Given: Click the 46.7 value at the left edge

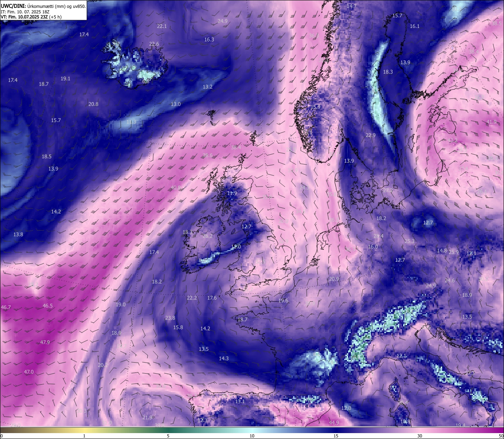Looking at the screenshot, I should pyautogui.click(x=6, y=307).
